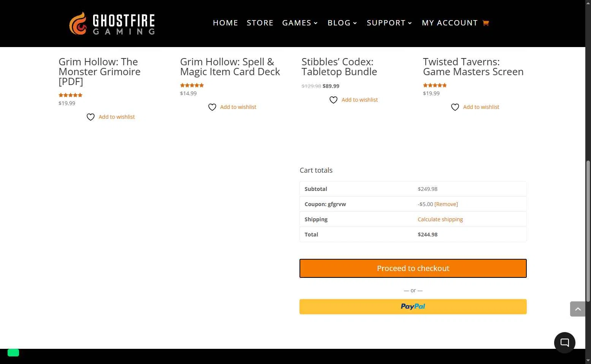Open the Store menu item
The image size is (591, 364).
[260, 23]
